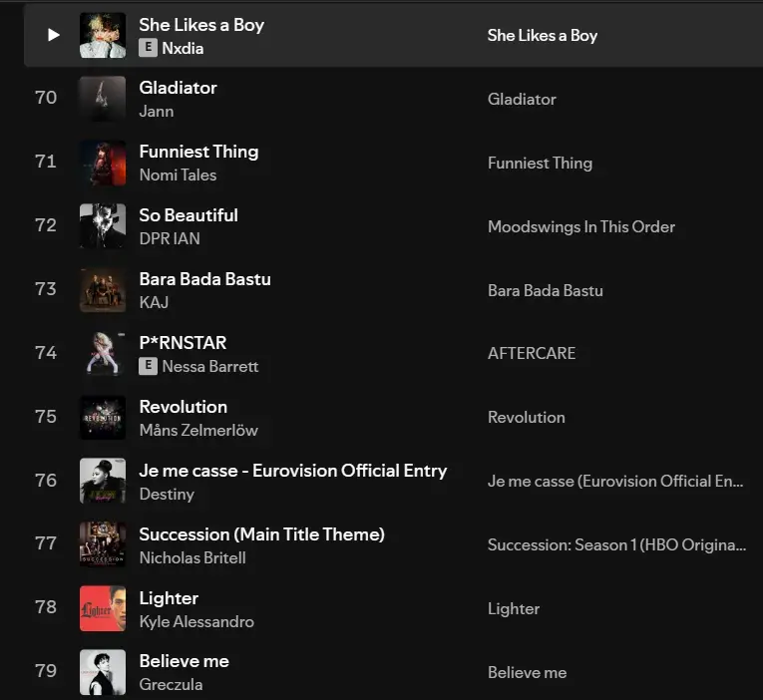Click the P*RNSTAR track title

coord(183,343)
